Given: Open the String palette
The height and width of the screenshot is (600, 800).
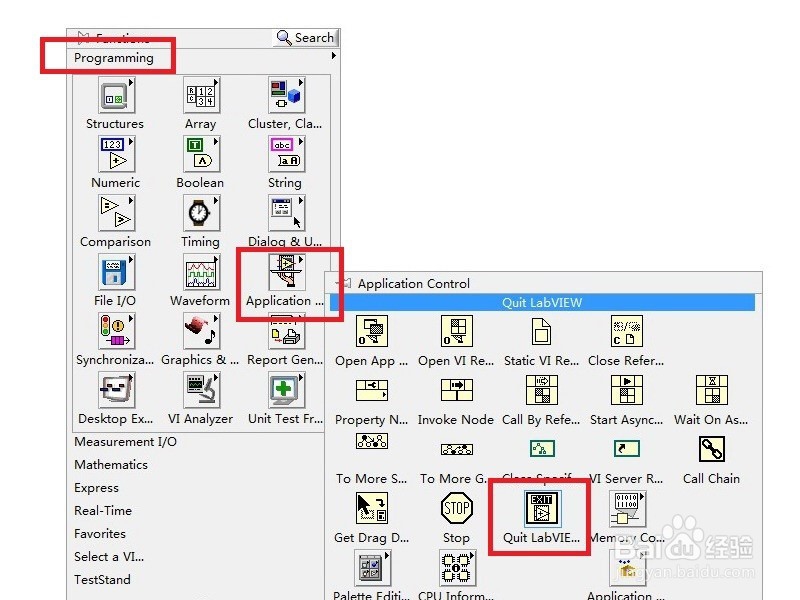Looking at the screenshot, I should 286,155.
